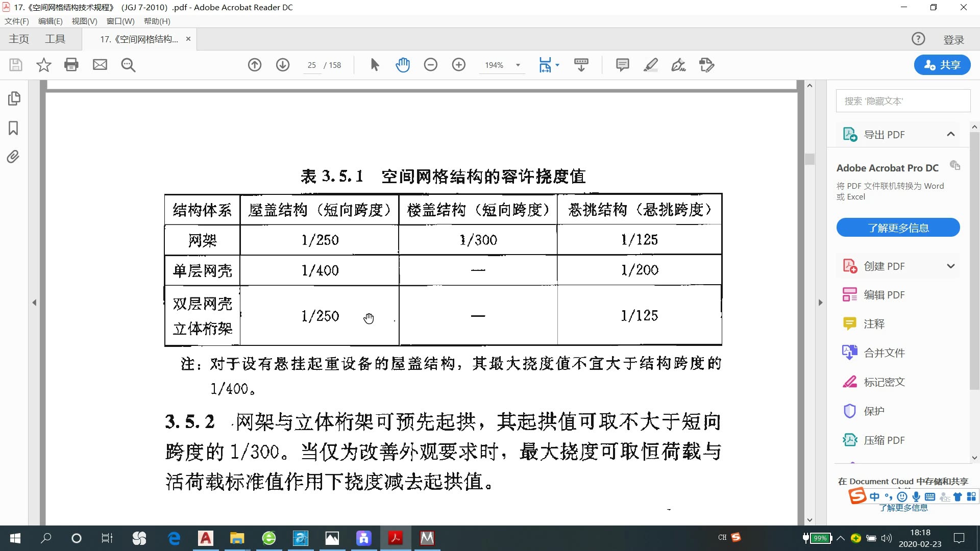
Task: Click the print icon
Action: click(71, 65)
